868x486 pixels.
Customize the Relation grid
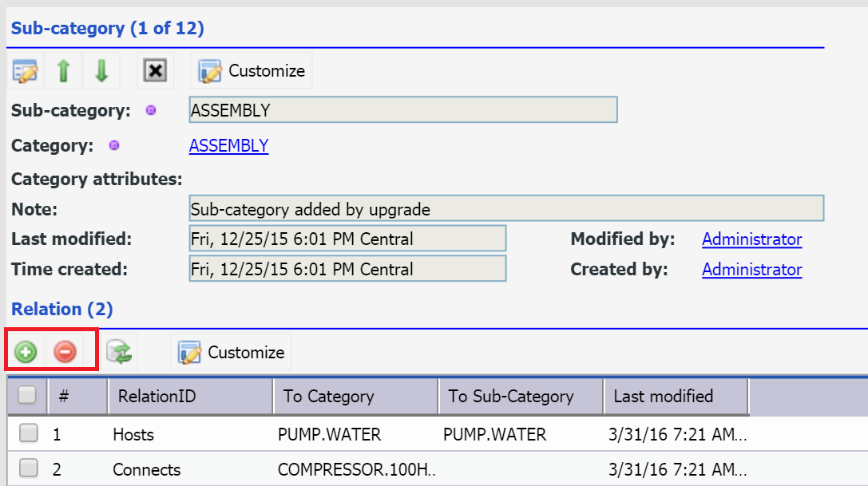coord(232,352)
